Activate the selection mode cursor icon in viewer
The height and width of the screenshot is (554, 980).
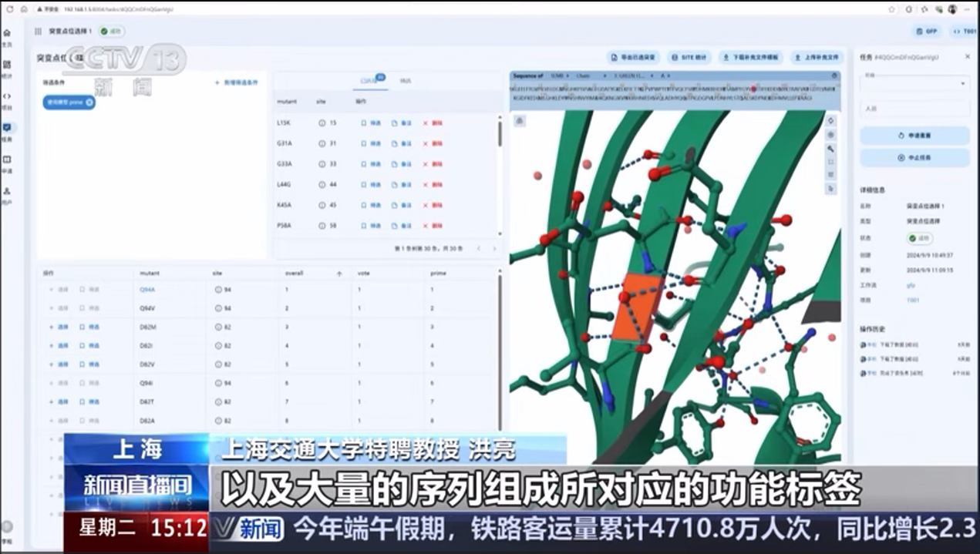pos(830,188)
